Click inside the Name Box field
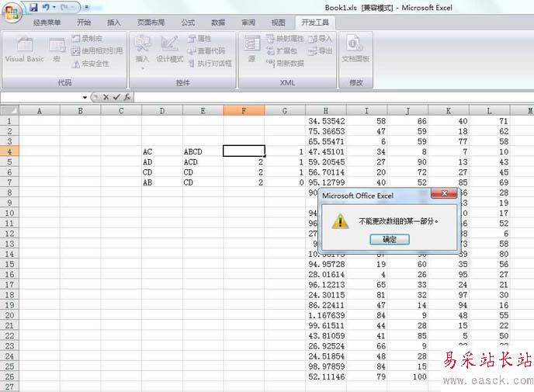The width and height of the screenshot is (534, 392). tap(41, 97)
